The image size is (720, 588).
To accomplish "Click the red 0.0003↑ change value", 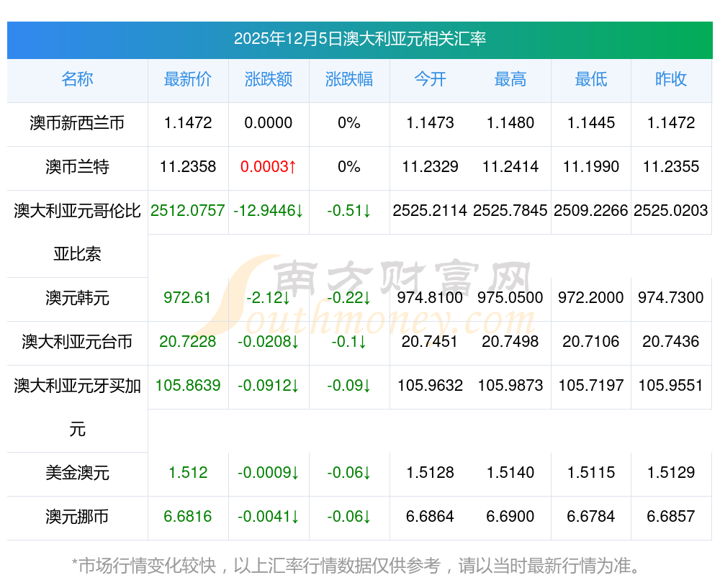I will coord(269,167).
